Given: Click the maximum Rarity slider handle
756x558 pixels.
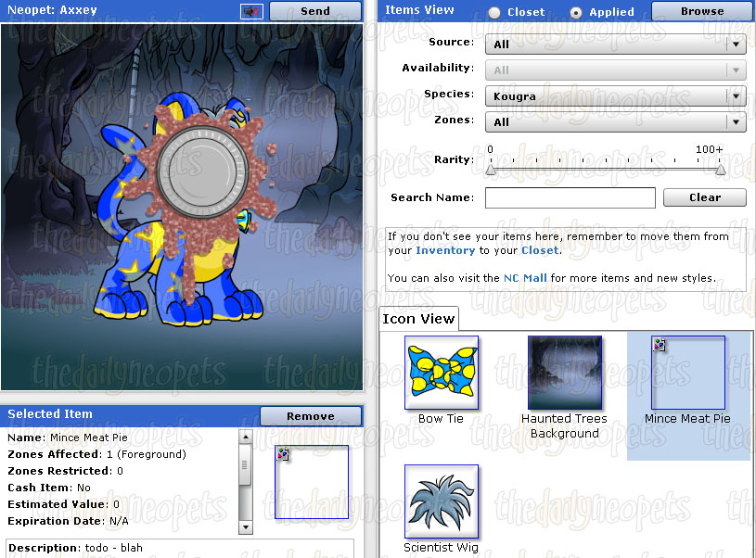Looking at the screenshot, I should click(x=721, y=171).
